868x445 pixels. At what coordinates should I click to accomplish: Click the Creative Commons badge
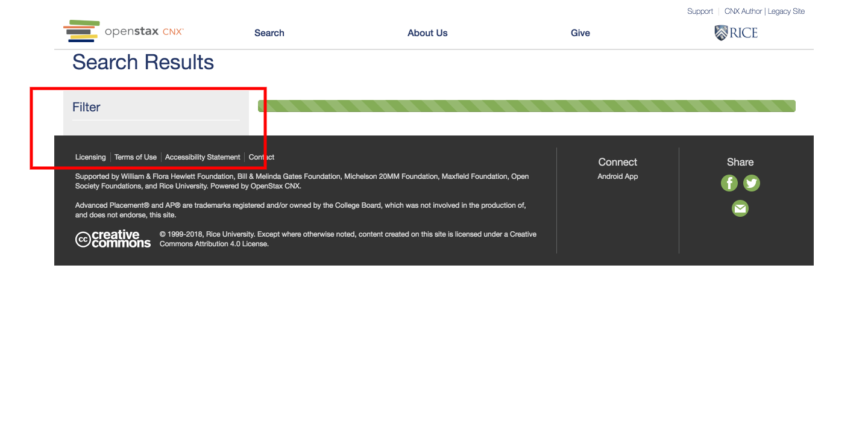point(113,238)
